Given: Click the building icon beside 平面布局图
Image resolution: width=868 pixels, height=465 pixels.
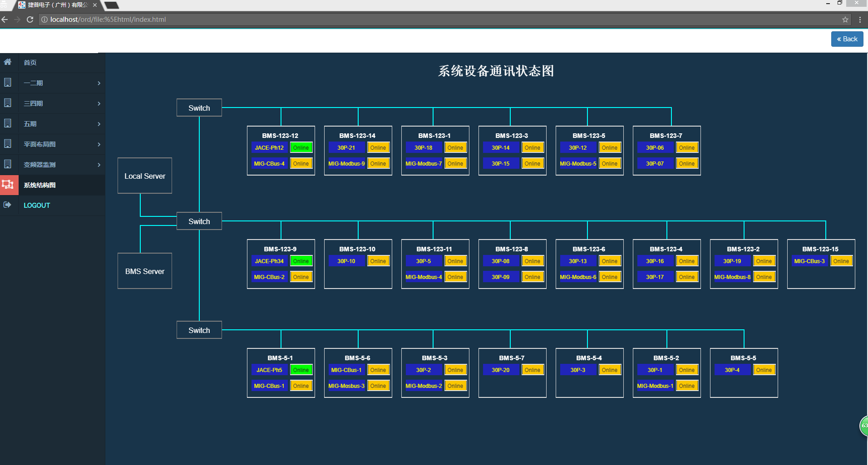Looking at the screenshot, I should pyautogui.click(x=8, y=144).
